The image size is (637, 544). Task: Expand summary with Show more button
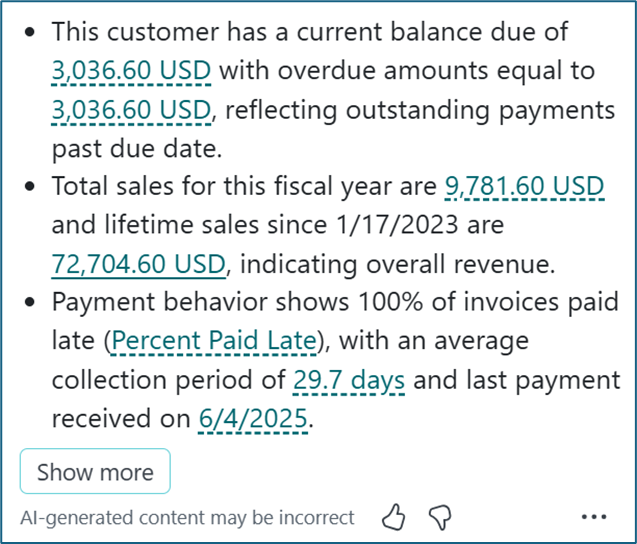(95, 472)
